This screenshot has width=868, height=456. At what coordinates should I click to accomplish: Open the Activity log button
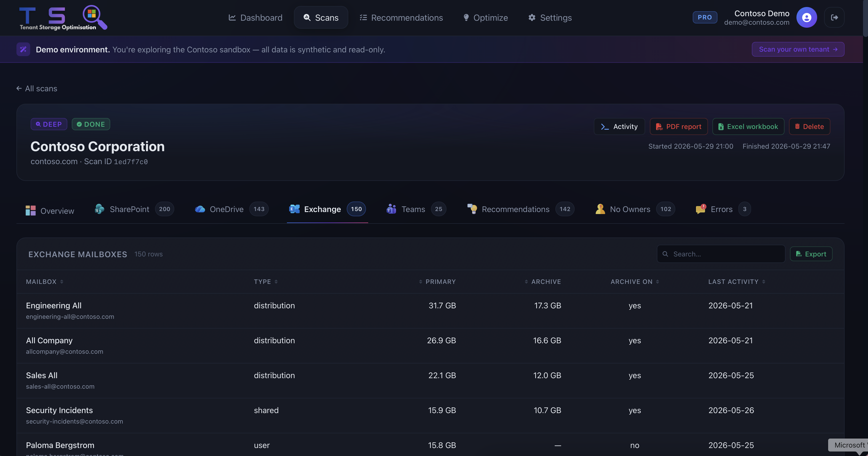click(619, 126)
